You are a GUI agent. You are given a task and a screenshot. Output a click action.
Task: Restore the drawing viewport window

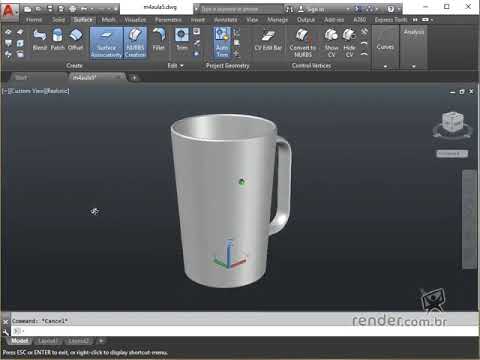tap(462, 91)
